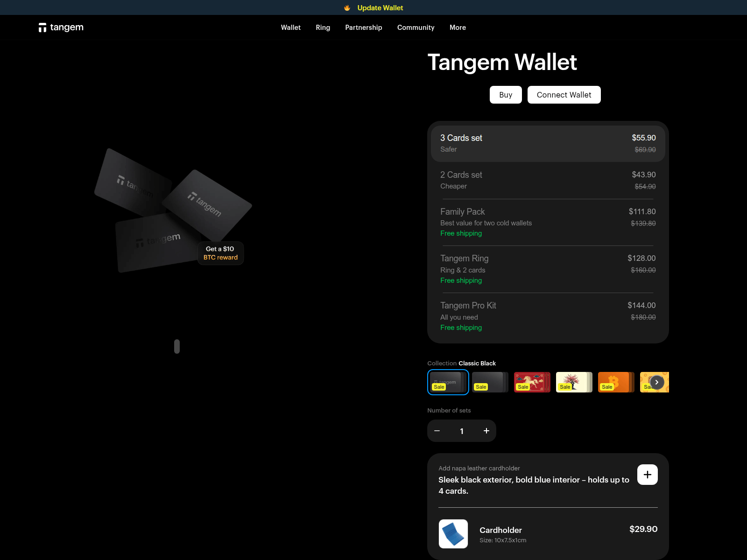
Task: Choose the cream tree design card swatch
Action: (574, 382)
